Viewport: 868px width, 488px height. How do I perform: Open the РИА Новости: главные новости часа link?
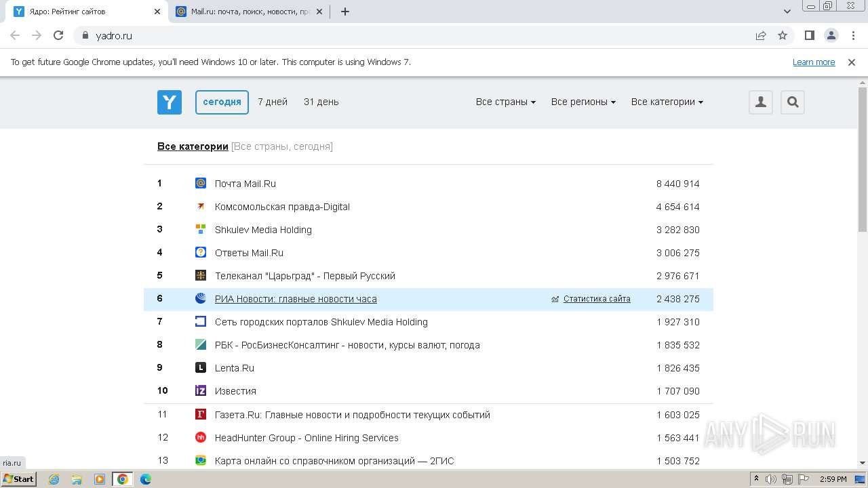296,299
